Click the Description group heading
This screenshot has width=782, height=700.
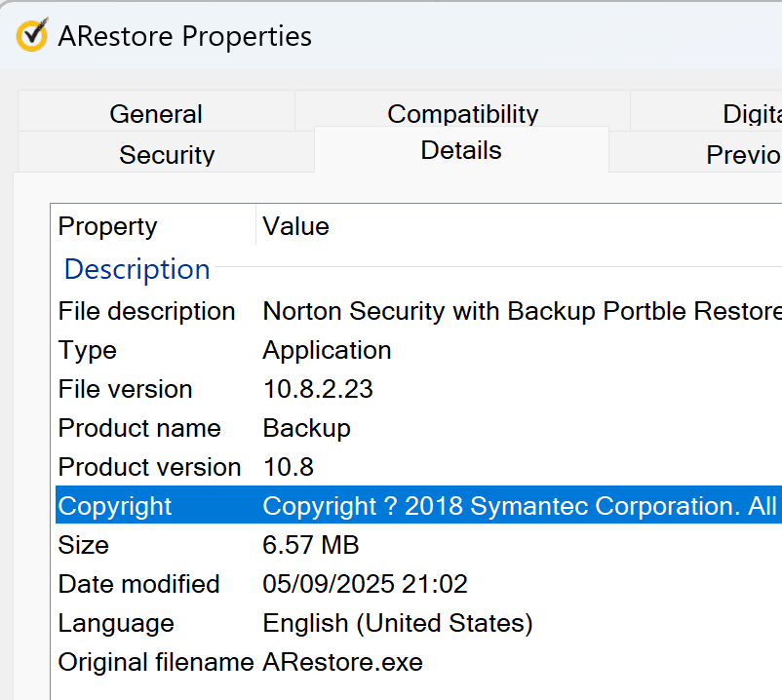coord(137,269)
